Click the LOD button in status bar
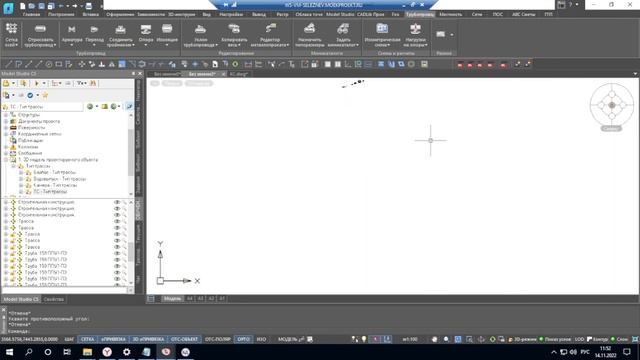Image resolution: width=640 pixels, height=360 pixels. [579, 339]
